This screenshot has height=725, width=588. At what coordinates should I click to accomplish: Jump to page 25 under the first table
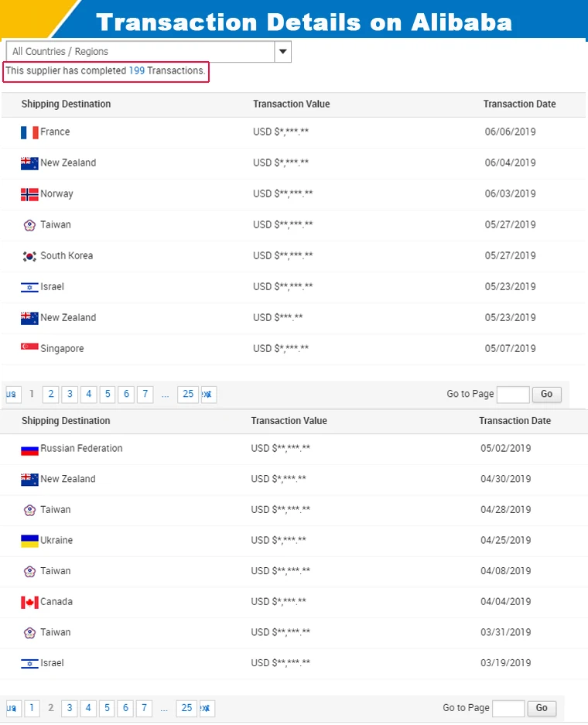pyautogui.click(x=187, y=395)
